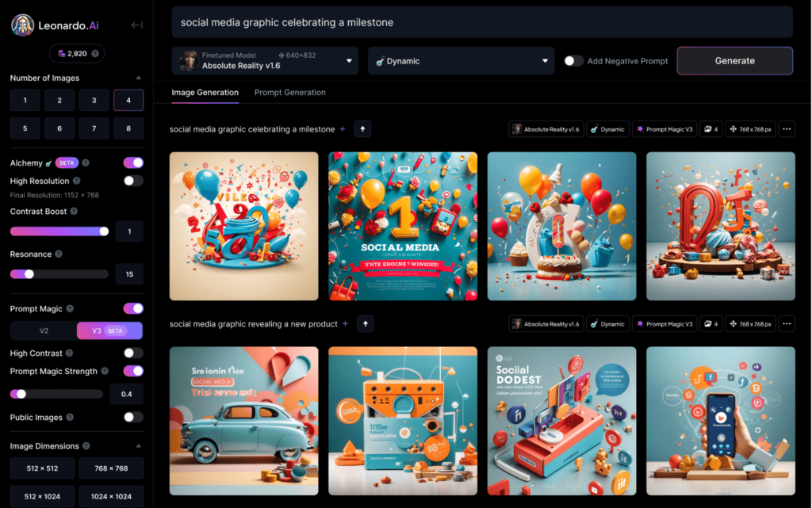Click the plus icon next to the new product prompt

tap(345, 324)
